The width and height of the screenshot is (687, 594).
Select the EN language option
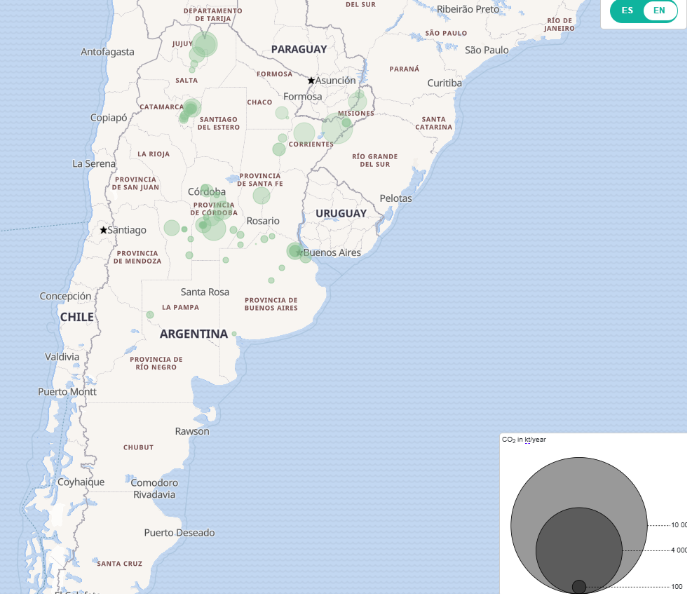[x=659, y=11]
